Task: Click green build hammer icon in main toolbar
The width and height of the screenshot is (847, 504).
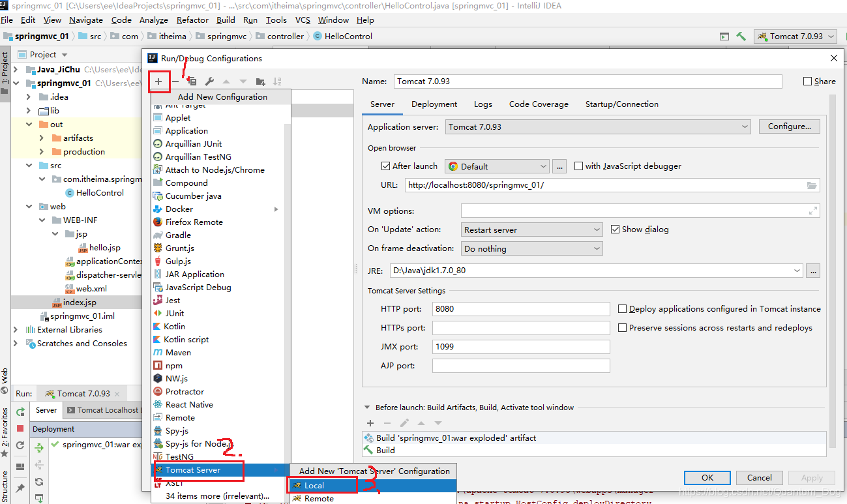Action: (x=741, y=37)
